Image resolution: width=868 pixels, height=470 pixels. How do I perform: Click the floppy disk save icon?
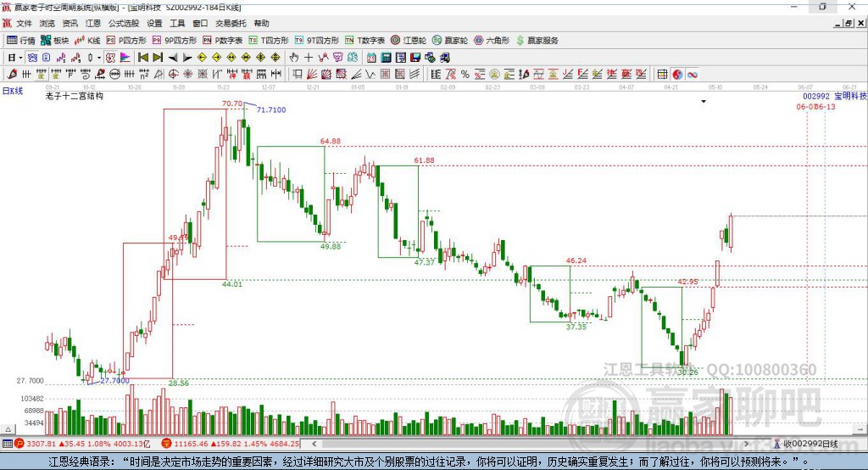coord(415,58)
